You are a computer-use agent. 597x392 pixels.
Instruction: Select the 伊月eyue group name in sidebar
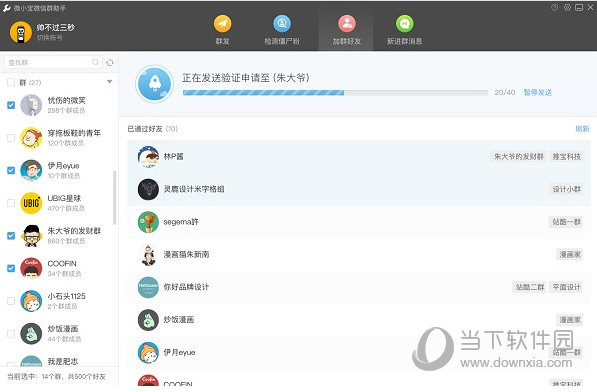pyautogui.click(x=63, y=166)
